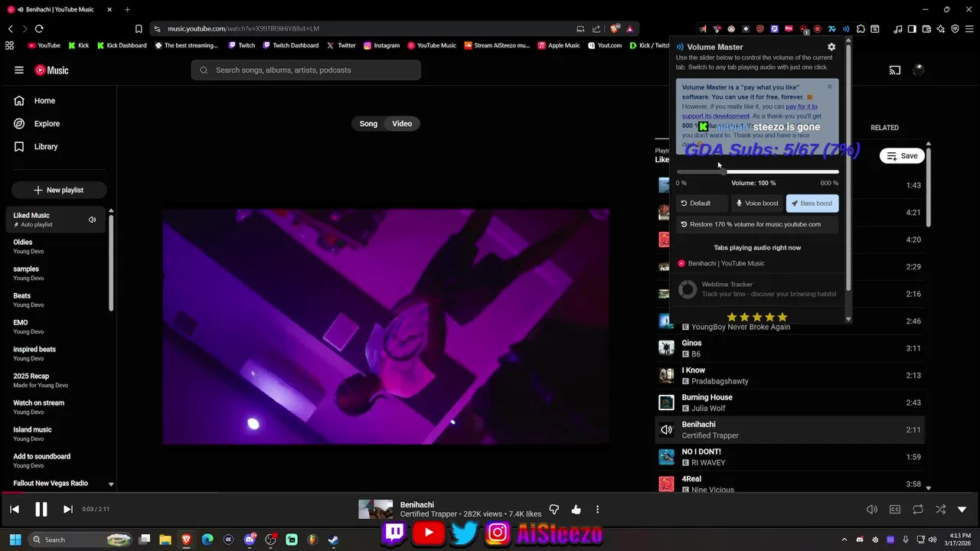Collapse the player page with the down arrow
The width and height of the screenshot is (980, 551).
[962, 509]
